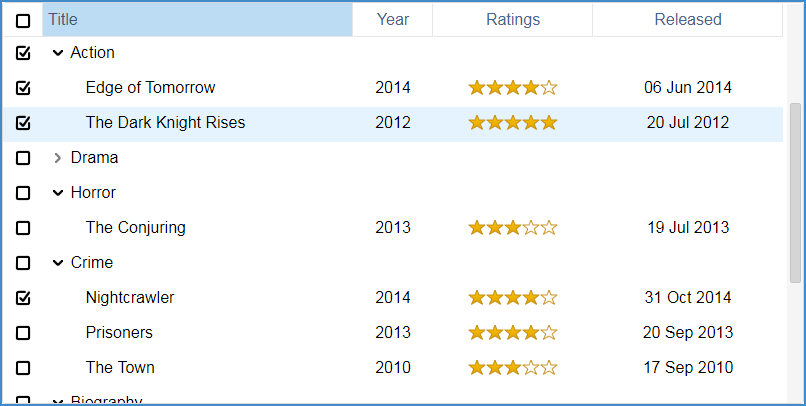Collapse the Horror group

58,193
